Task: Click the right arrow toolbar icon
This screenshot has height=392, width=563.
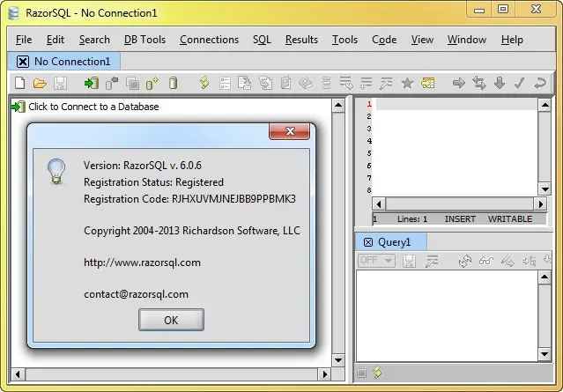Action: 459,83
